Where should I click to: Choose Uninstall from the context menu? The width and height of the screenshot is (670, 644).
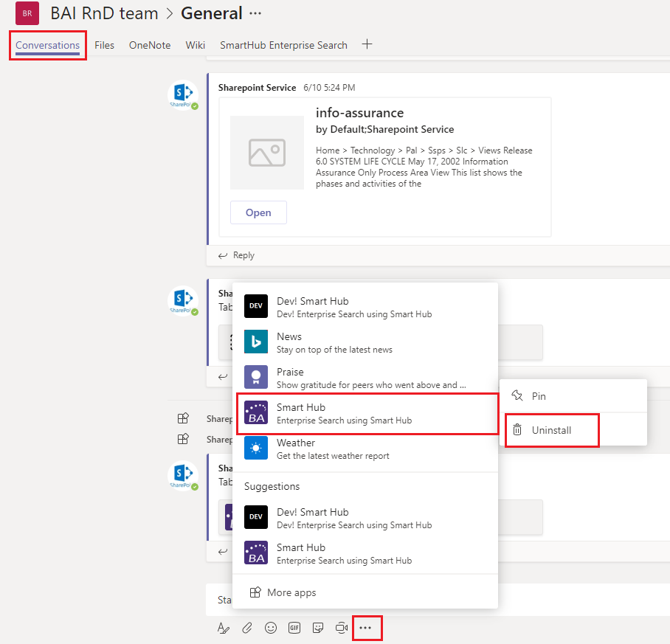tap(551, 429)
